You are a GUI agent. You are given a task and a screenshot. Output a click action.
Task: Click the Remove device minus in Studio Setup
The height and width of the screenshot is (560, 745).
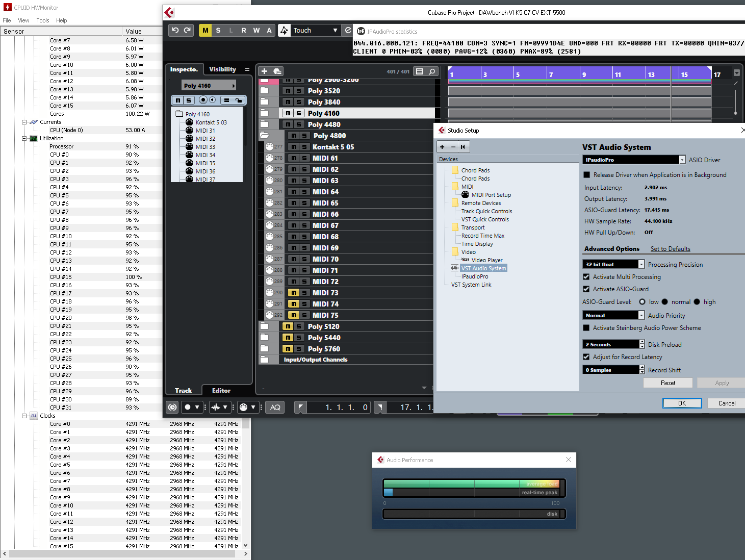pos(453,147)
